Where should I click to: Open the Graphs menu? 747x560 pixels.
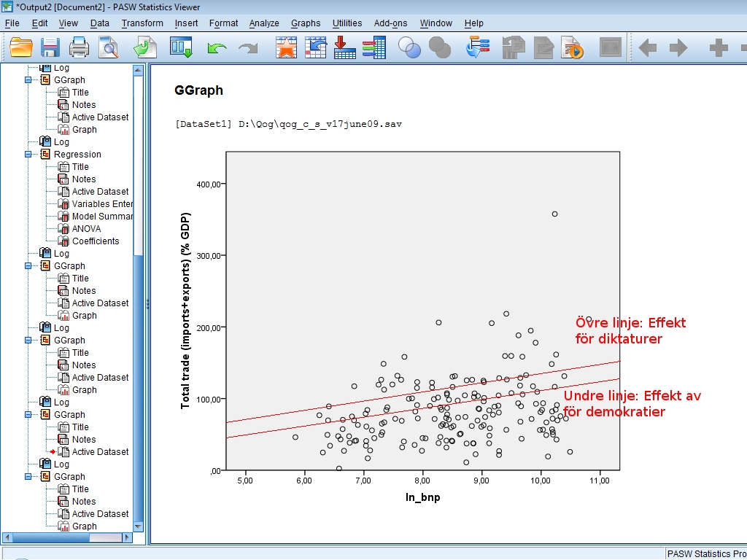[305, 23]
